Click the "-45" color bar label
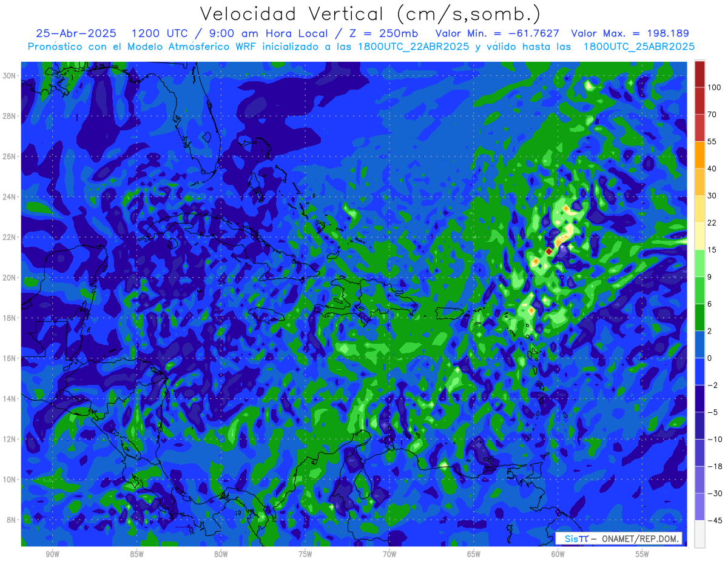The height and width of the screenshot is (562, 728). click(x=714, y=520)
